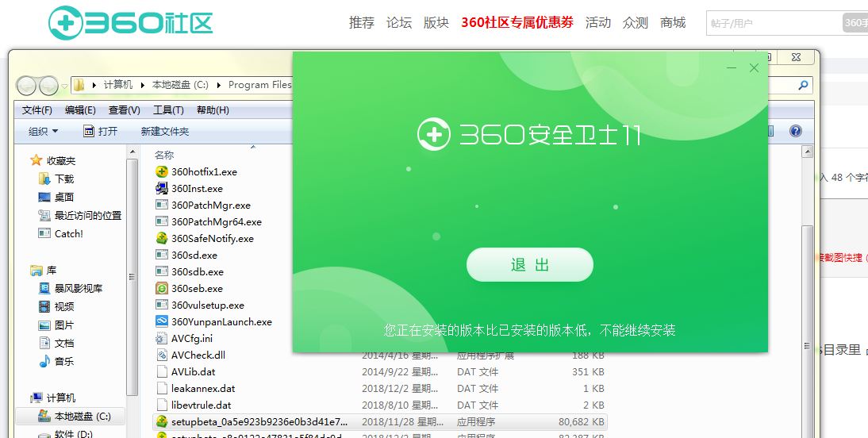Viewport: 868px width, 438px height.
Task: Select 计算机 in the address breadcrumb
Action: click(x=118, y=85)
